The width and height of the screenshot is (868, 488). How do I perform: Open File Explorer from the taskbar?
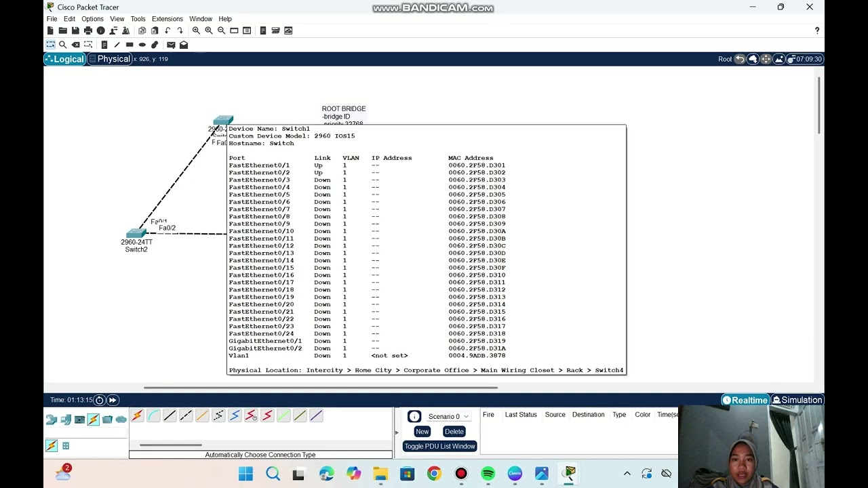point(380,474)
